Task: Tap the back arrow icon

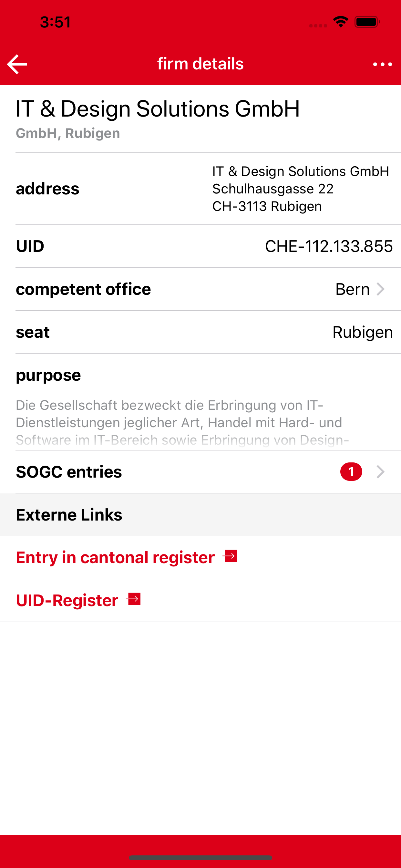Action: (17, 64)
